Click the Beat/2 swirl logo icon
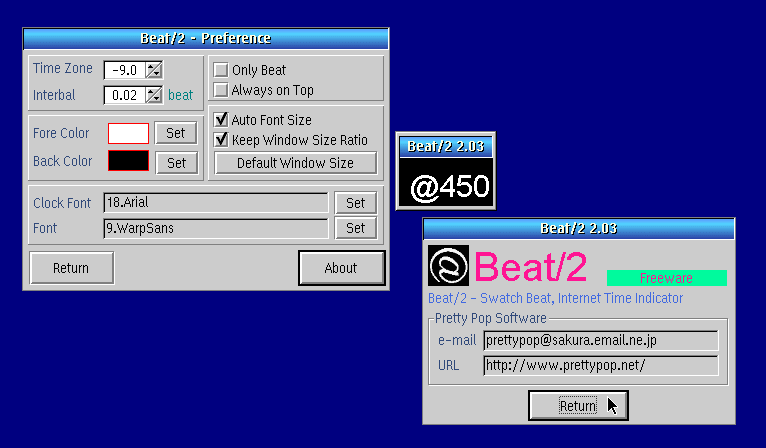This screenshot has width=766, height=448. pos(448,266)
